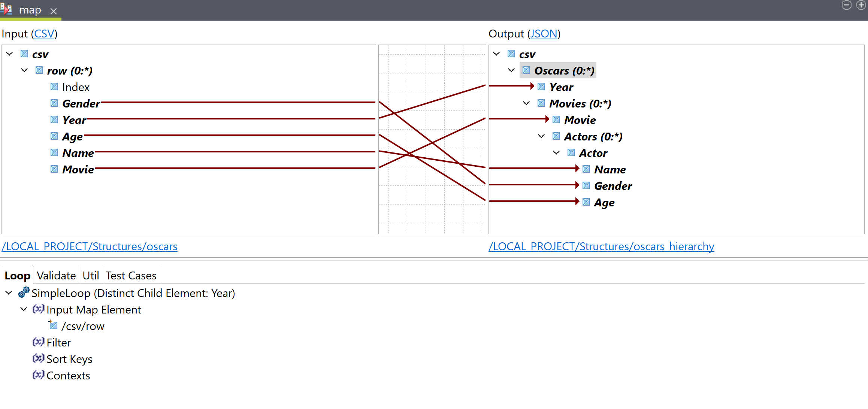This screenshot has width=868, height=409.
Task: Open the oscars_hierarchy structure link
Action: pyautogui.click(x=601, y=246)
